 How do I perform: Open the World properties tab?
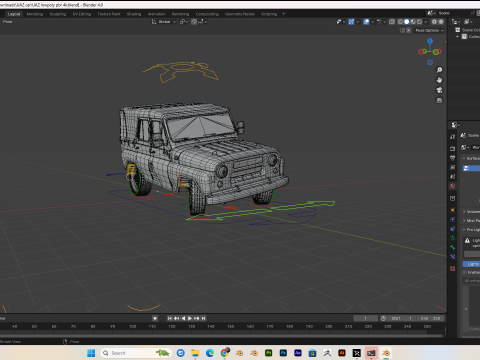453,186
